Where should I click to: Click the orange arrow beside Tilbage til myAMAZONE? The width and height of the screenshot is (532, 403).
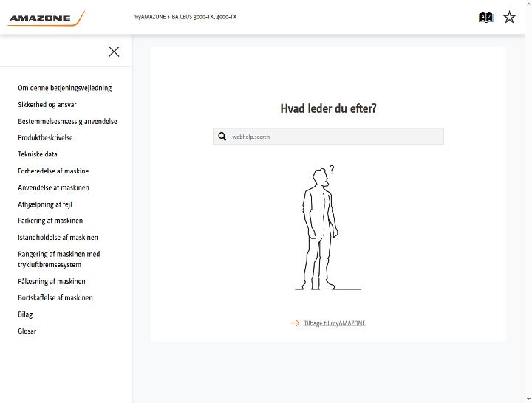coord(295,323)
